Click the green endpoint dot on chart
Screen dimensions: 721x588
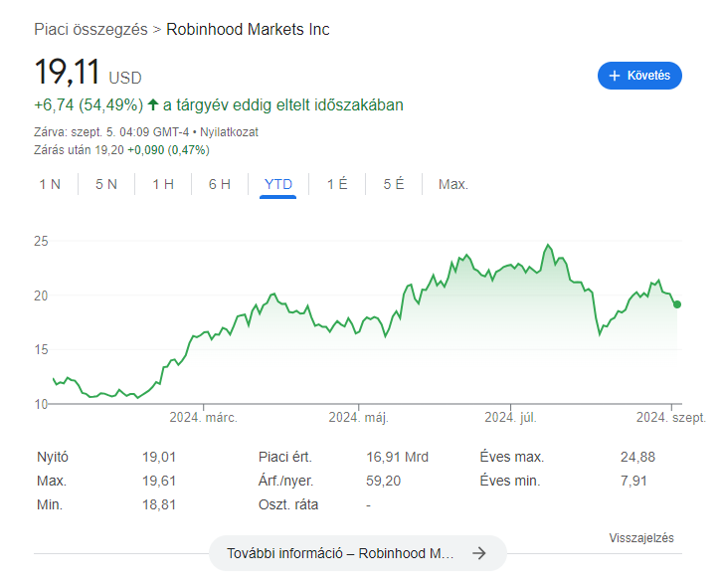pyautogui.click(x=677, y=304)
